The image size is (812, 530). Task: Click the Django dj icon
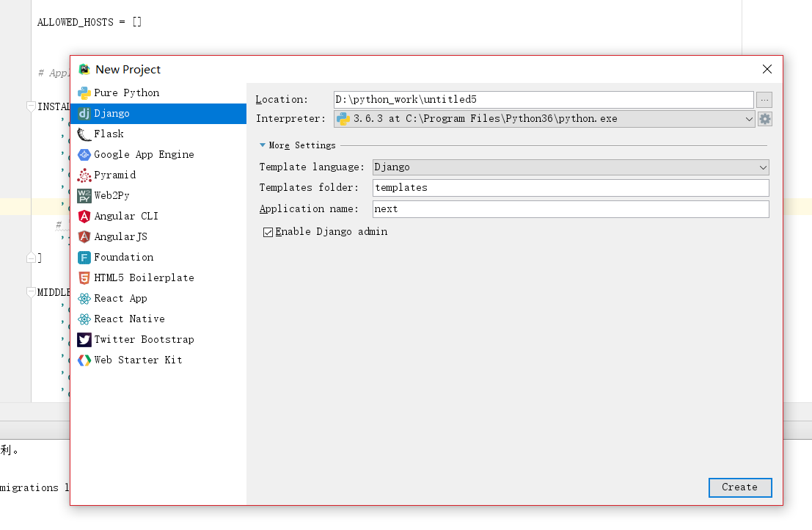[84, 114]
